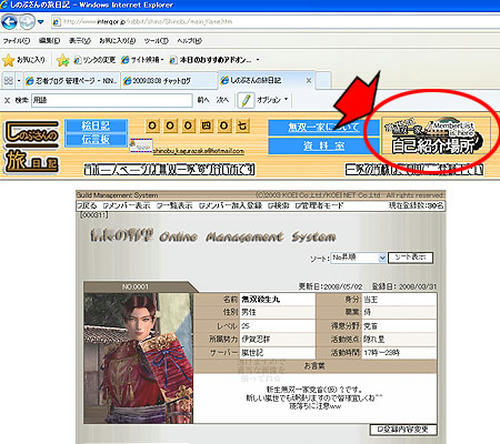Open メンバー表示 in guild menu
The width and height of the screenshot is (500, 444).
pyautogui.click(x=126, y=206)
